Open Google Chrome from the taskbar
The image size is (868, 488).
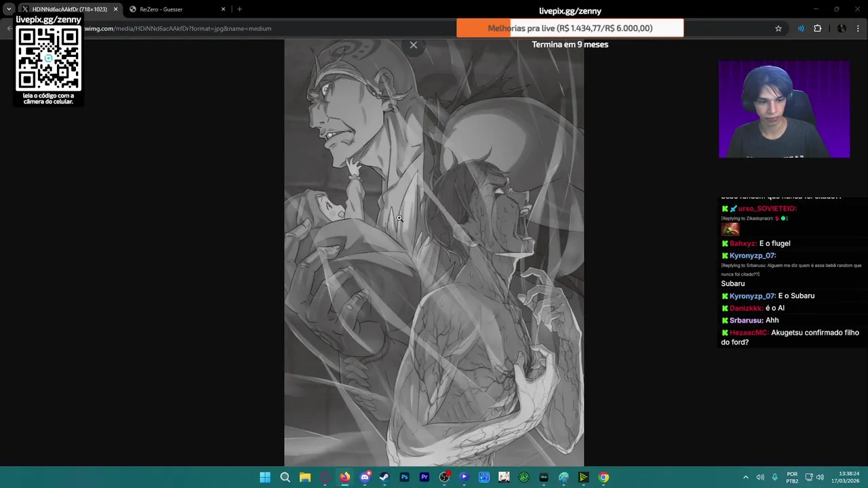pyautogui.click(x=604, y=477)
